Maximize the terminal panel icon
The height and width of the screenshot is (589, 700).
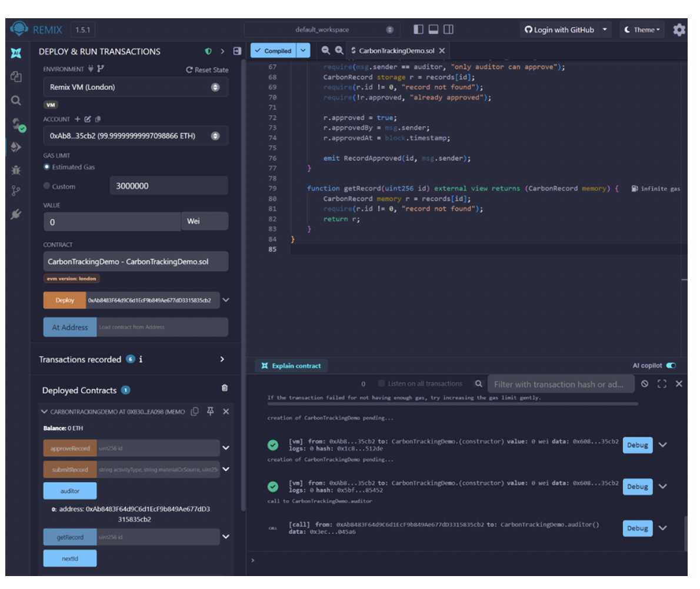tap(662, 384)
